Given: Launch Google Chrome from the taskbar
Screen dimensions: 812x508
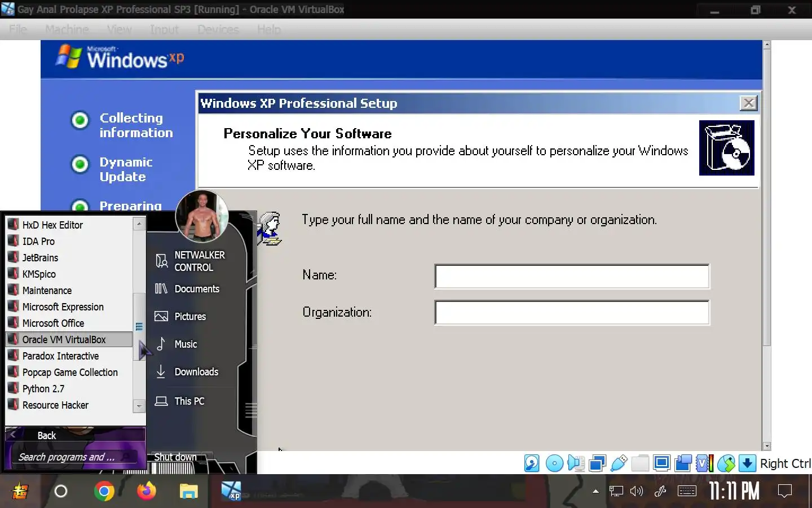Looking at the screenshot, I should (104, 491).
